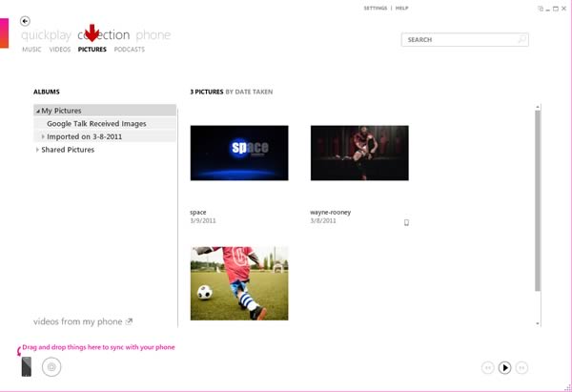Switch to the Music tab
Screen dimensions: 572x392
pos(31,50)
